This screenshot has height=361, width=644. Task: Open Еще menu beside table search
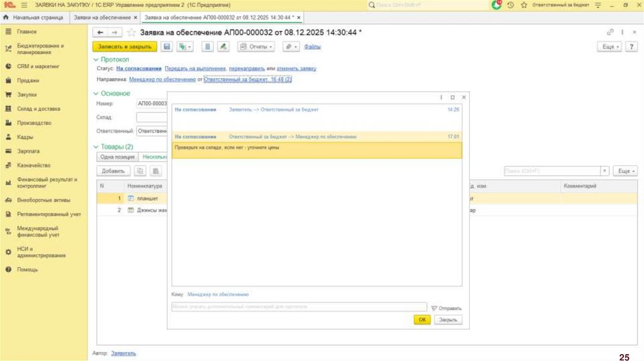coord(626,171)
